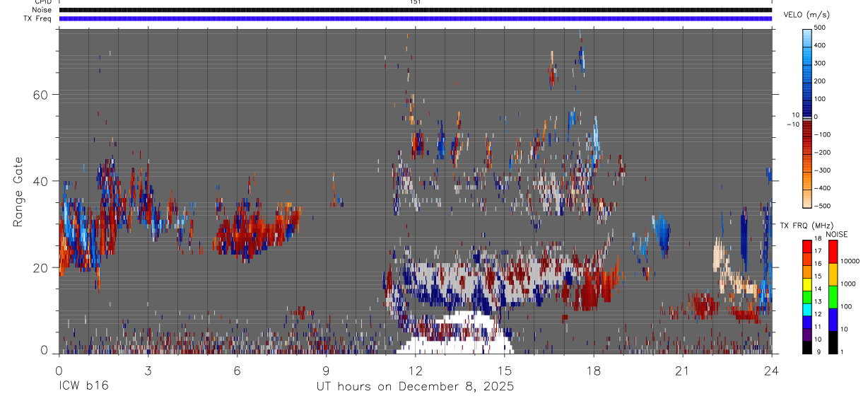Select the 500 tick on the velocity scale
The image size is (868, 401).
pos(821,28)
